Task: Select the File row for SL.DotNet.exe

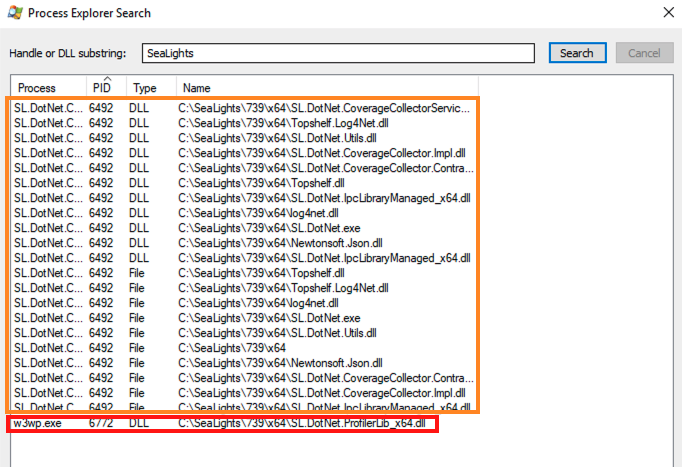Action: 244,318
